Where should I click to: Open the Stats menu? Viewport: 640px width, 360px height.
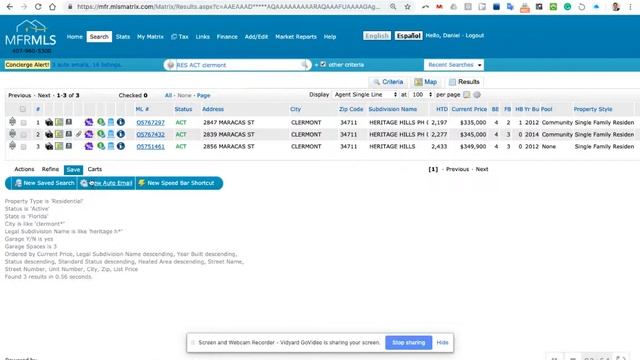[122, 37]
